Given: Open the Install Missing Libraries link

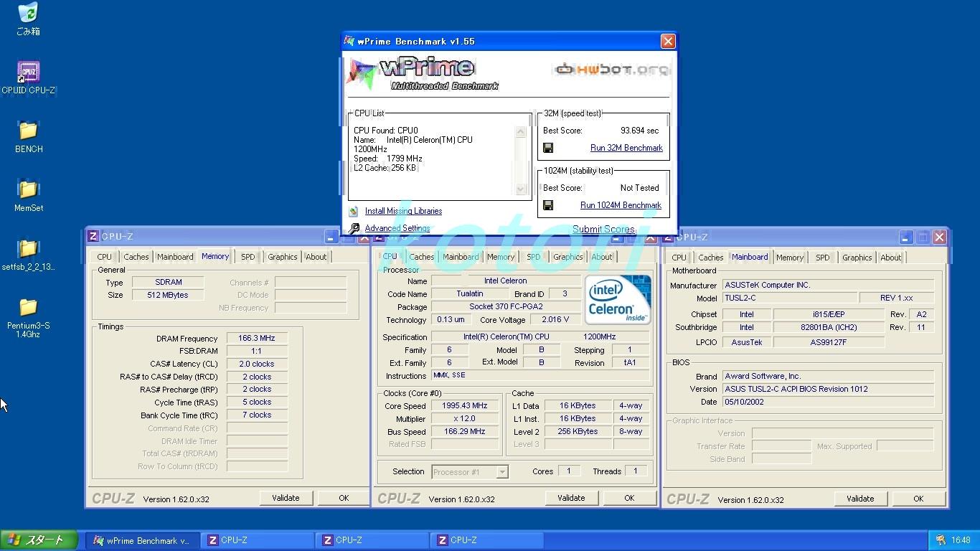Looking at the screenshot, I should [x=403, y=211].
